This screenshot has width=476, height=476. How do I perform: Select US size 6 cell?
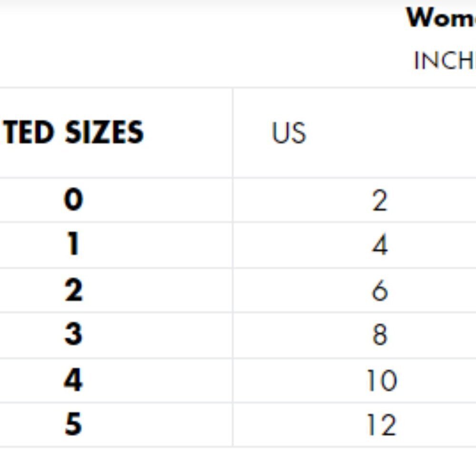[355, 290]
